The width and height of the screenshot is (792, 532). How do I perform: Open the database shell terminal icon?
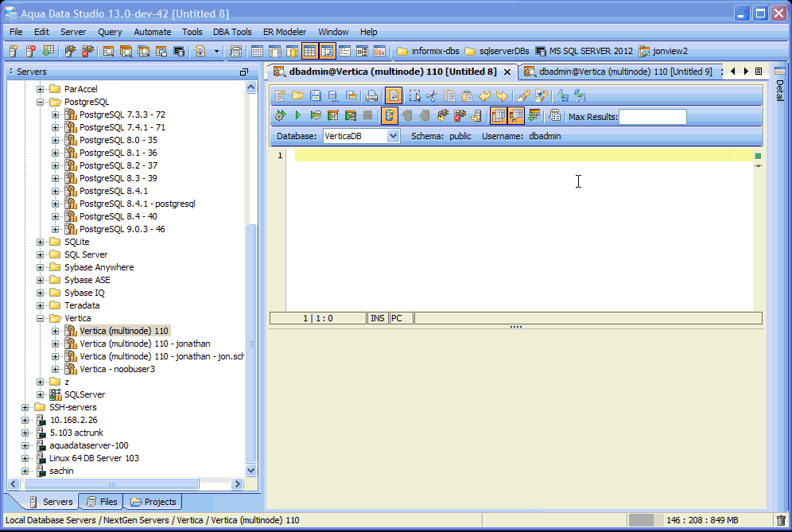tap(179, 51)
